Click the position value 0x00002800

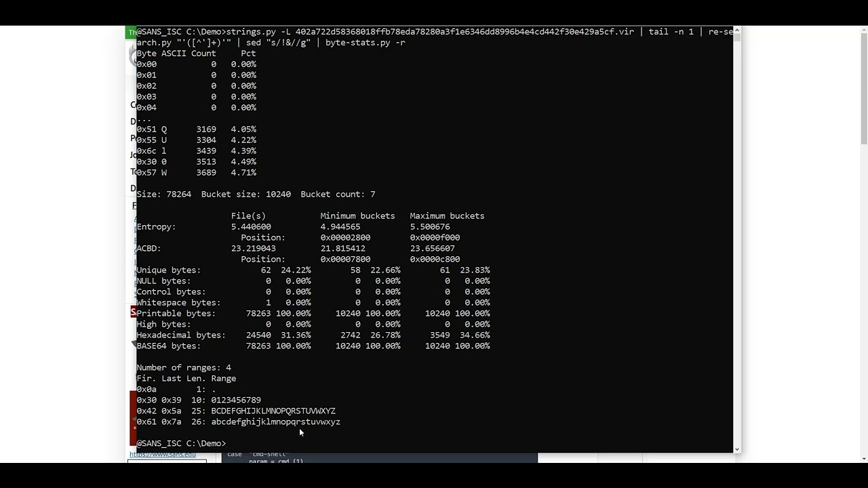tap(345, 237)
